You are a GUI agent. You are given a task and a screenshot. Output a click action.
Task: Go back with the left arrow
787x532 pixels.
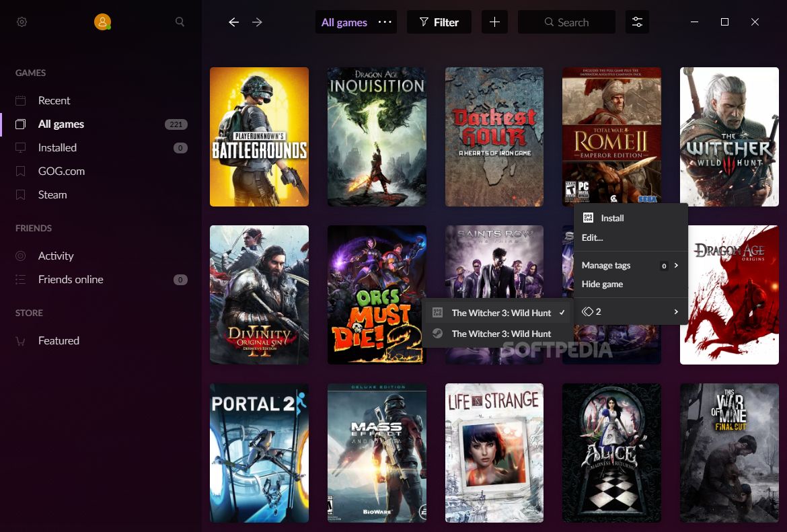233,22
